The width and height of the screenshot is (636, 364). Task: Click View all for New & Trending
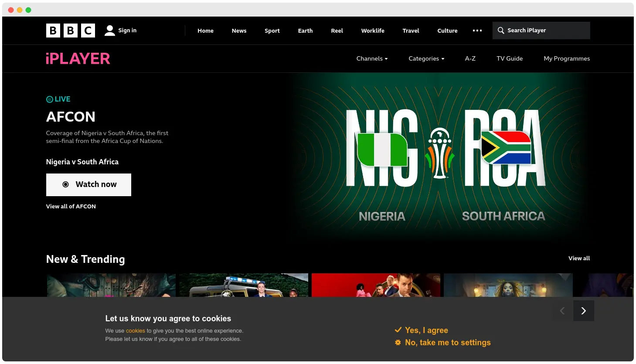[579, 258]
